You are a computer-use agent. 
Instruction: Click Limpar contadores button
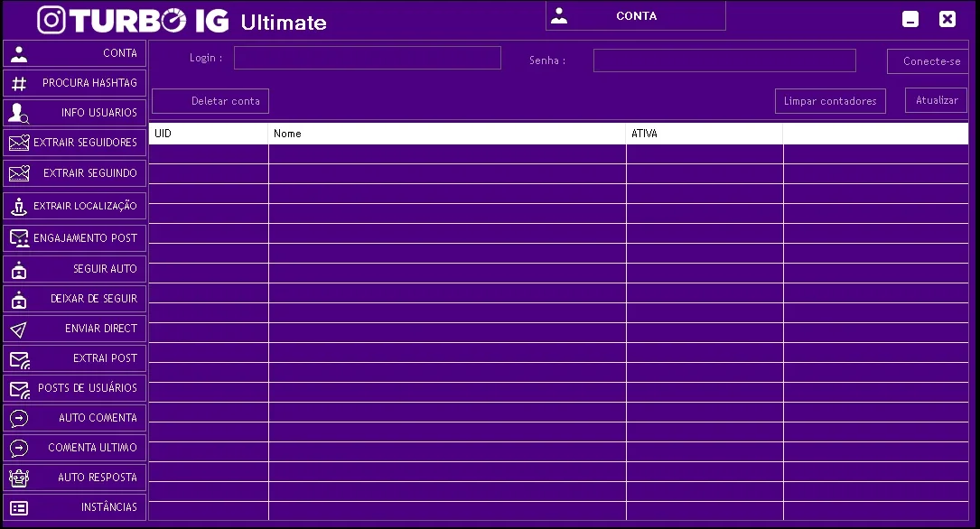point(830,101)
